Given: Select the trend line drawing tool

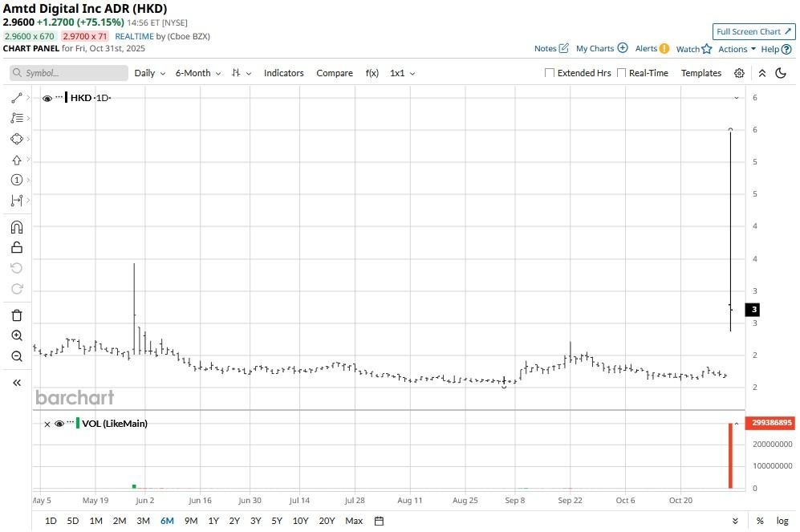Looking at the screenshot, I should (x=16, y=97).
